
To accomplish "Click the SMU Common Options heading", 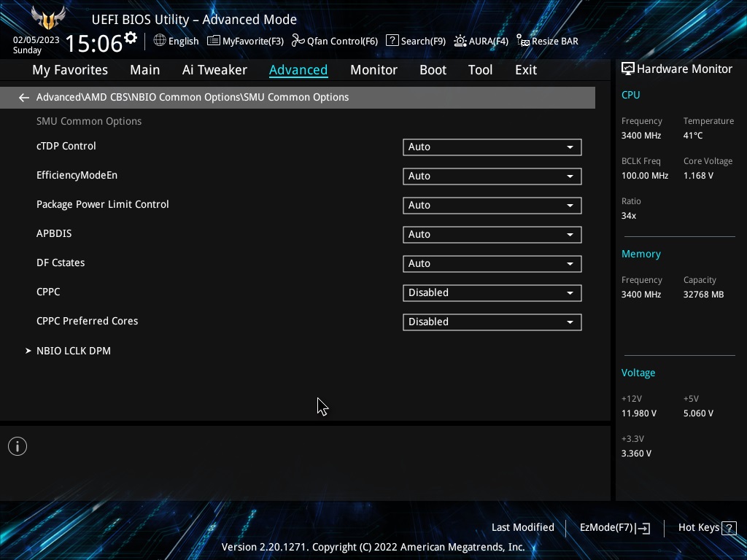I will click(89, 122).
